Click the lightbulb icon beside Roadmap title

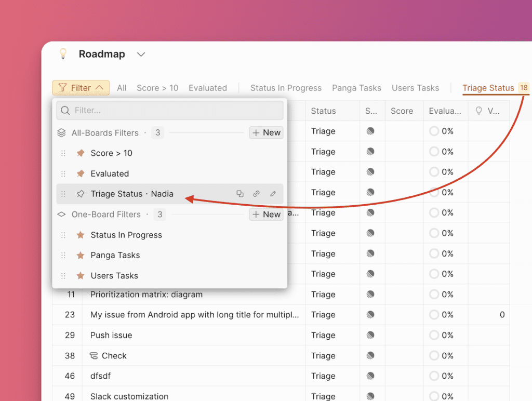[63, 54]
